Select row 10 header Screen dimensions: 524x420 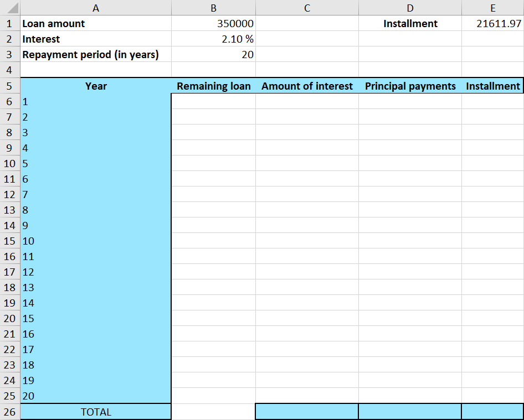tap(9, 163)
